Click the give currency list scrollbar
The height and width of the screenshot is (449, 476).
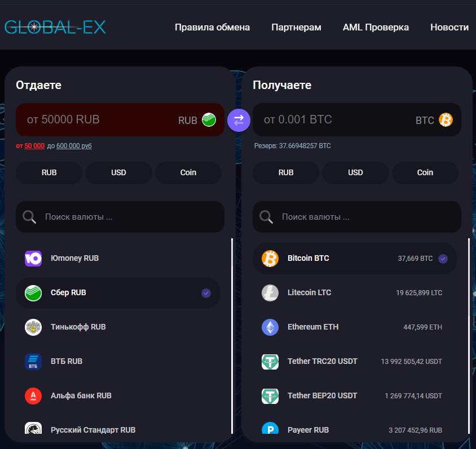[x=232, y=336]
